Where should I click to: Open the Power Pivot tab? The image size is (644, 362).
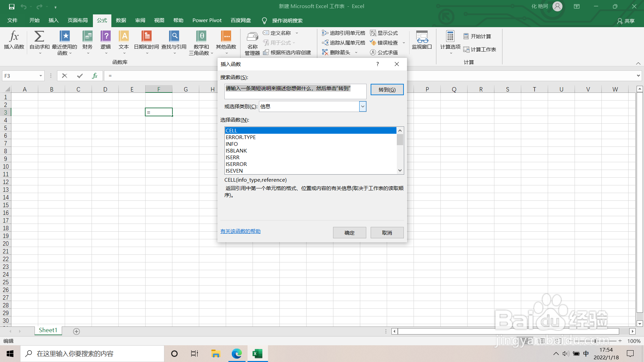[207, 20]
